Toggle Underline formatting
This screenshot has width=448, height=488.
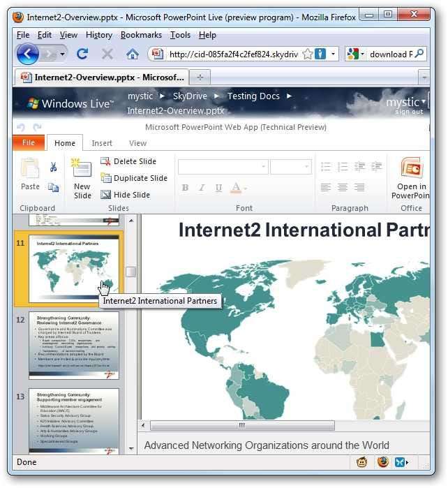coord(218,187)
